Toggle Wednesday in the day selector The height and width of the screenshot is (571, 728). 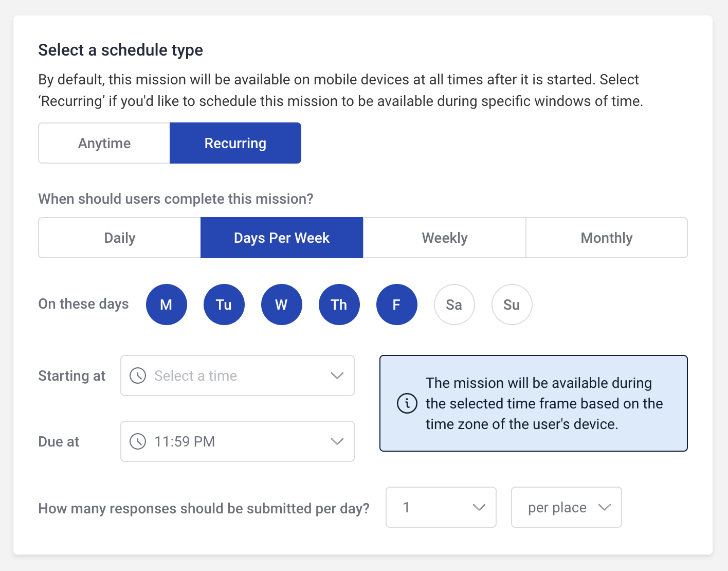[281, 305]
